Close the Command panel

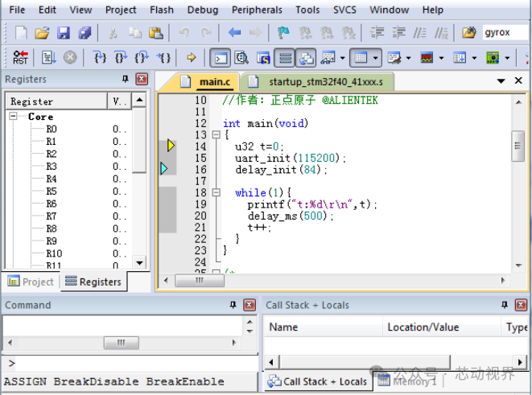250,305
